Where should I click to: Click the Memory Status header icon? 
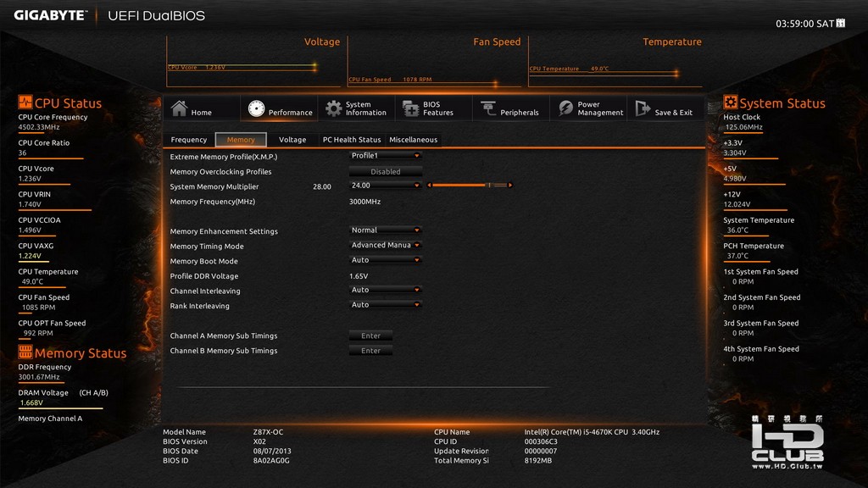[25, 352]
